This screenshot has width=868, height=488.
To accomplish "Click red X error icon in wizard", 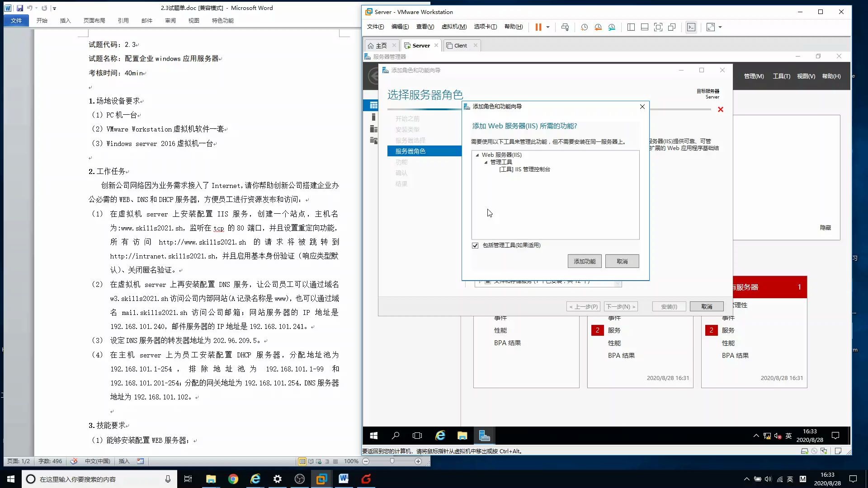I will 721,109.
